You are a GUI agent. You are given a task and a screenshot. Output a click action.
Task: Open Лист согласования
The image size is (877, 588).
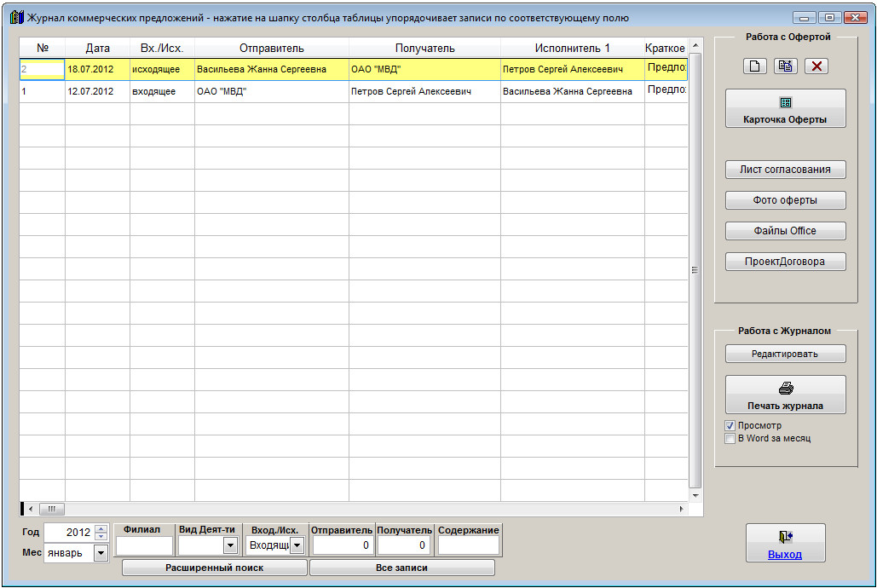tap(785, 170)
